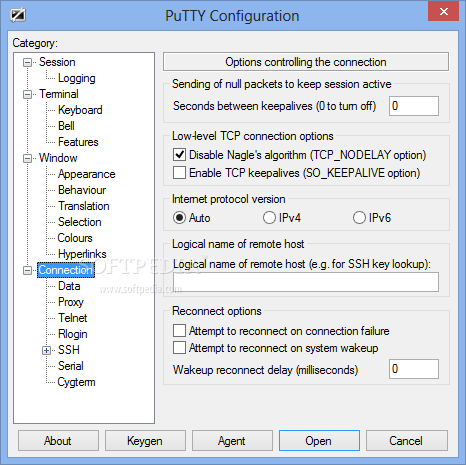Screen dimensions: 466x465
Task: Focus the seconds between keepalives field
Action: pos(414,106)
